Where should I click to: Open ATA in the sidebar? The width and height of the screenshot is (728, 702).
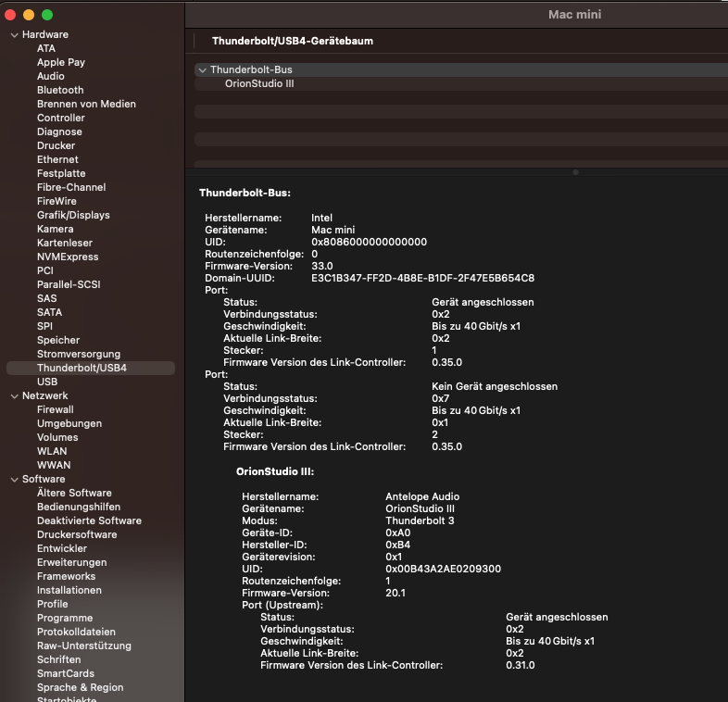coord(46,48)
